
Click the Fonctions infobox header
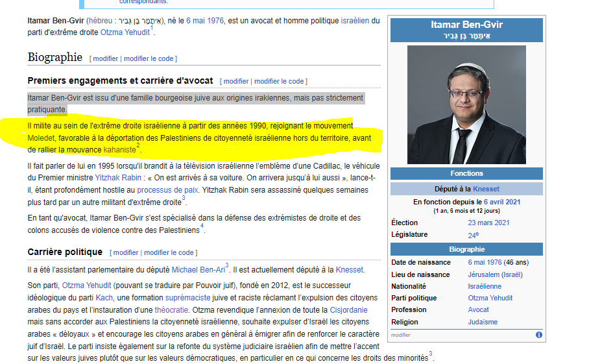[x=466, y=174]
